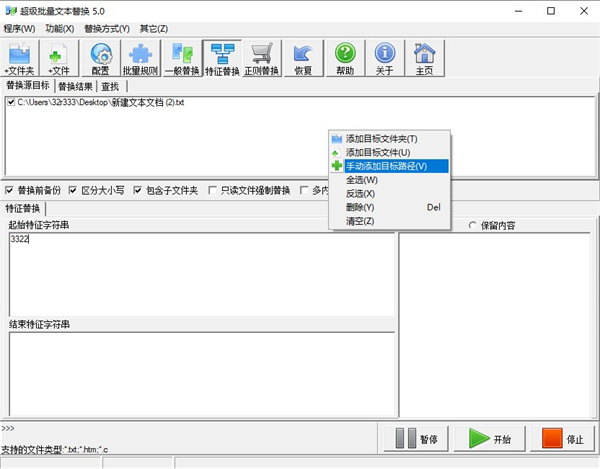
Task: Enable the partially hidden 多内 checkbox
Action: (x=304, y=190)
